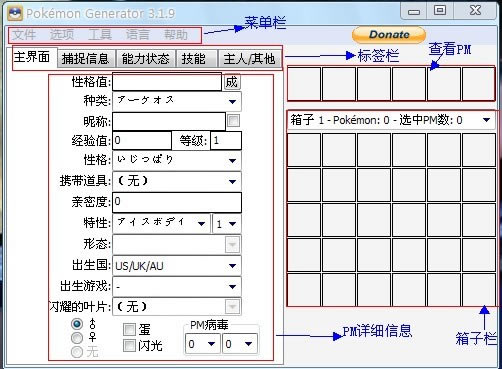Switch to the 能力状态 tab

(x=146, y=59)
